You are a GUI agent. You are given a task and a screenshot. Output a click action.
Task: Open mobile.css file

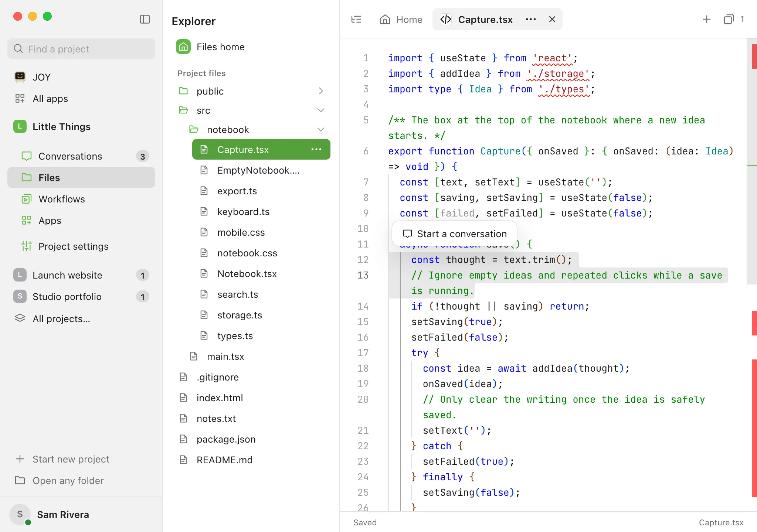(261, 232)
